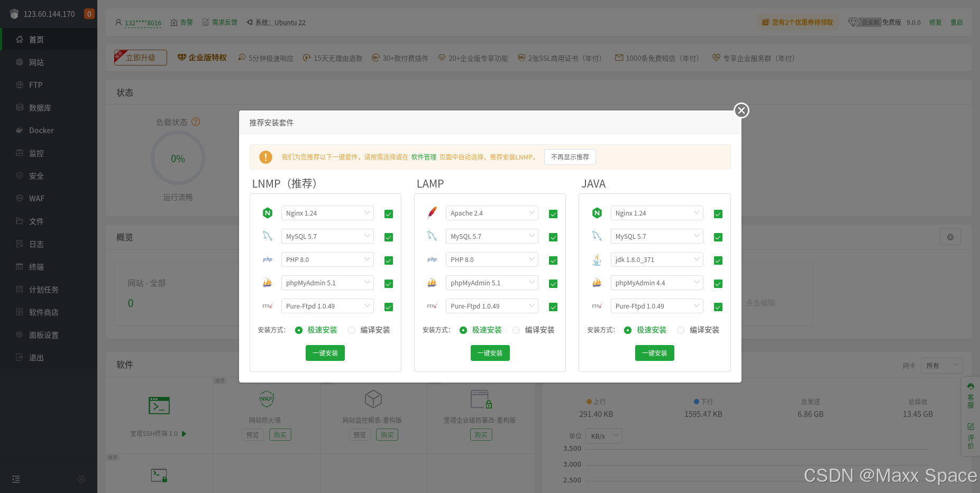Uncheck jdk 1.8.0_371 checkbox

click(718, 261)
